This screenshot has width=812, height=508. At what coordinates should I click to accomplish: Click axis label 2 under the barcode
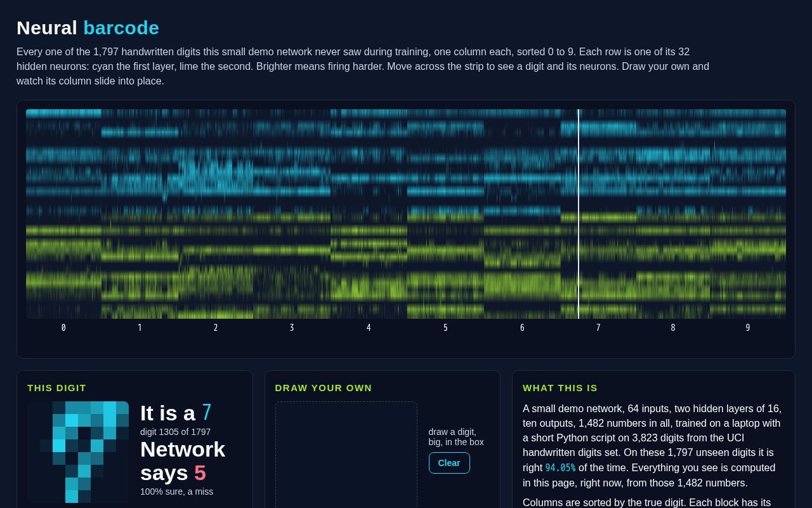click(216, 328)
